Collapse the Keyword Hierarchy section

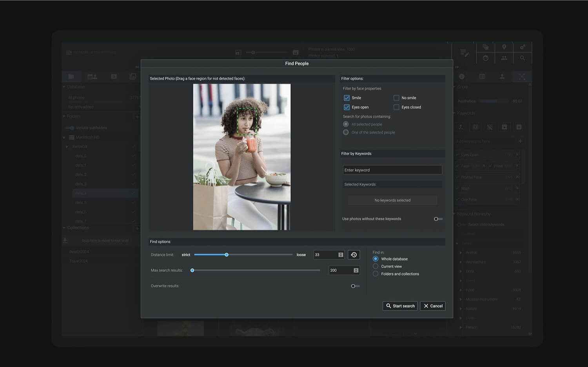tap(455, 214)
